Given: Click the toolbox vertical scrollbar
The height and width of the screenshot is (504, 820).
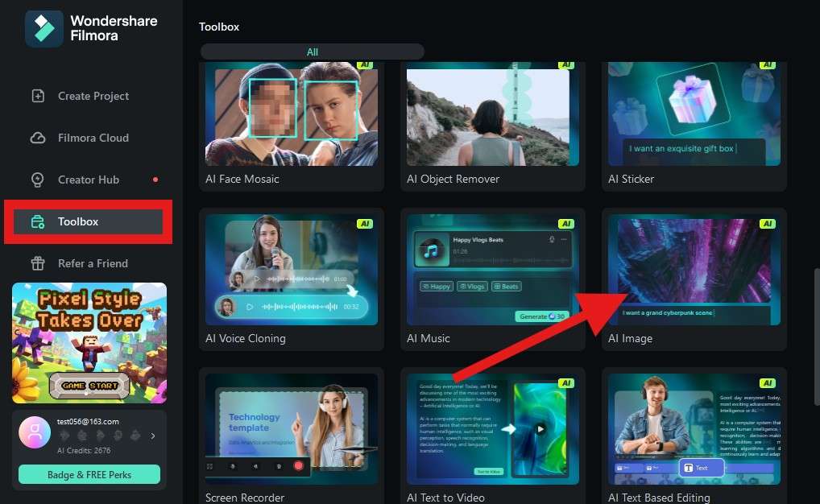Looking at the screenshot, I should click(x=817, y=337).
